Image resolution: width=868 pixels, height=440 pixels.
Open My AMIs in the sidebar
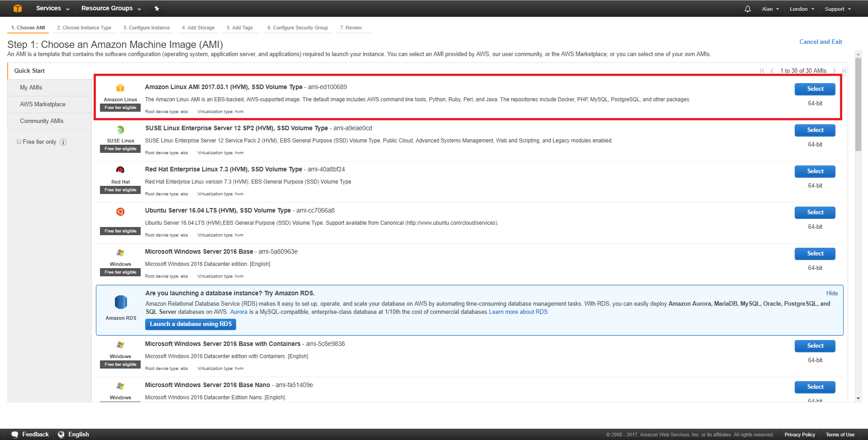tap(50, 88)
